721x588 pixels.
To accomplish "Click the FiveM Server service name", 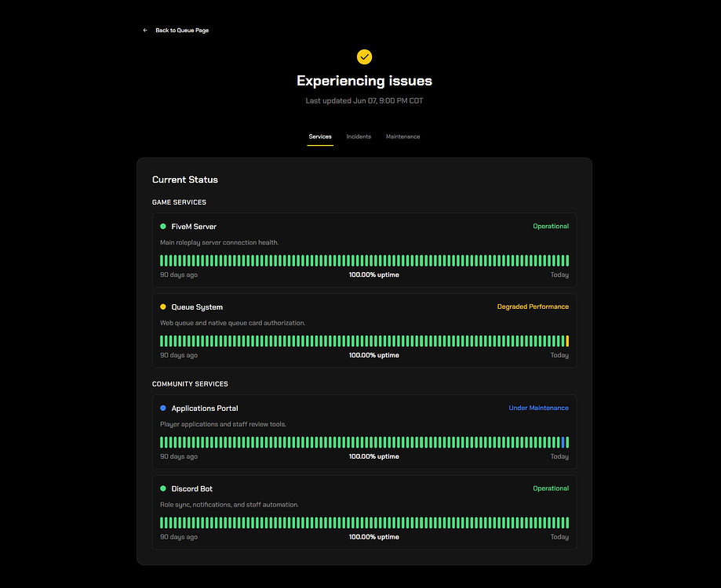I will (194, 227).
